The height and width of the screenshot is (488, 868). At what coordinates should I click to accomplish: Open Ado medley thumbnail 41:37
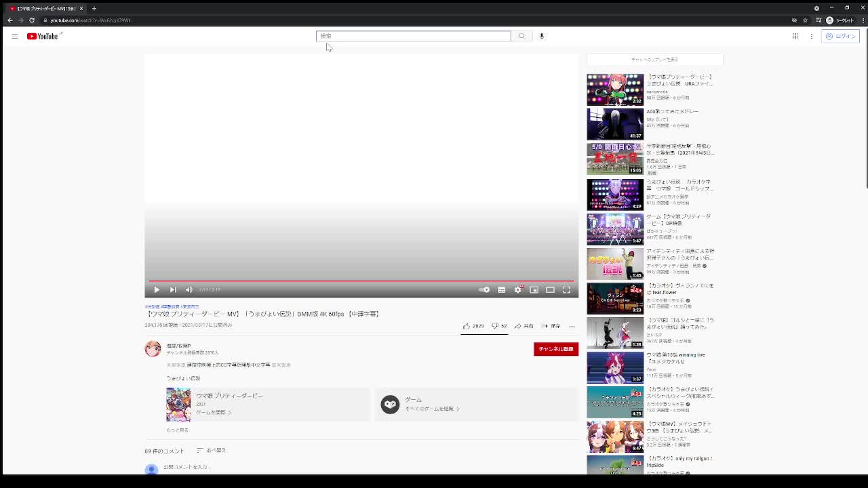(x=615, y=124)
